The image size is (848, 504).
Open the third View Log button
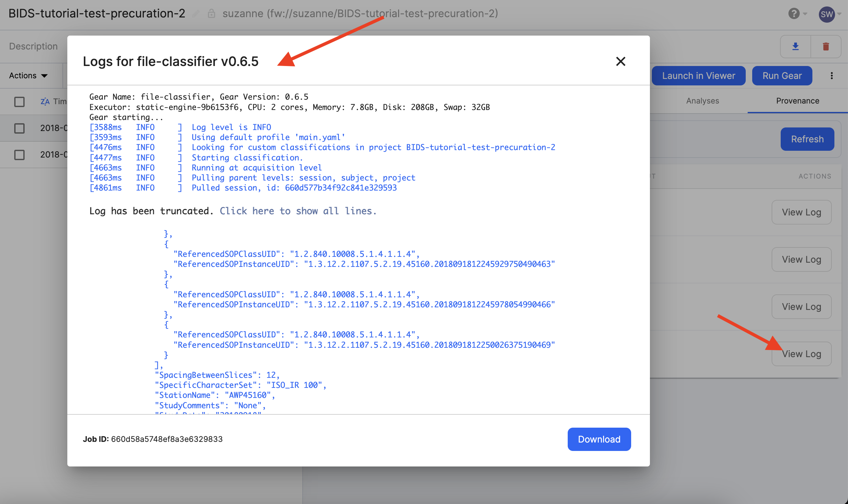(x=801, y=307)
